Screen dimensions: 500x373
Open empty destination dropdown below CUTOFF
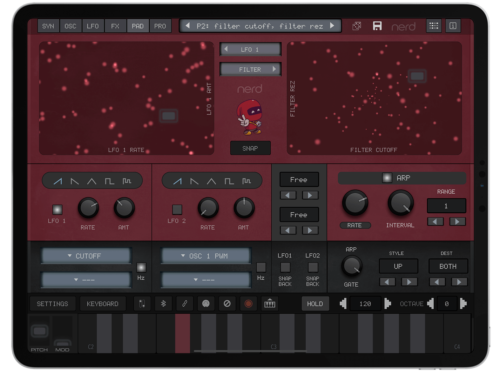pyautogui.click(x=86, y=279)
